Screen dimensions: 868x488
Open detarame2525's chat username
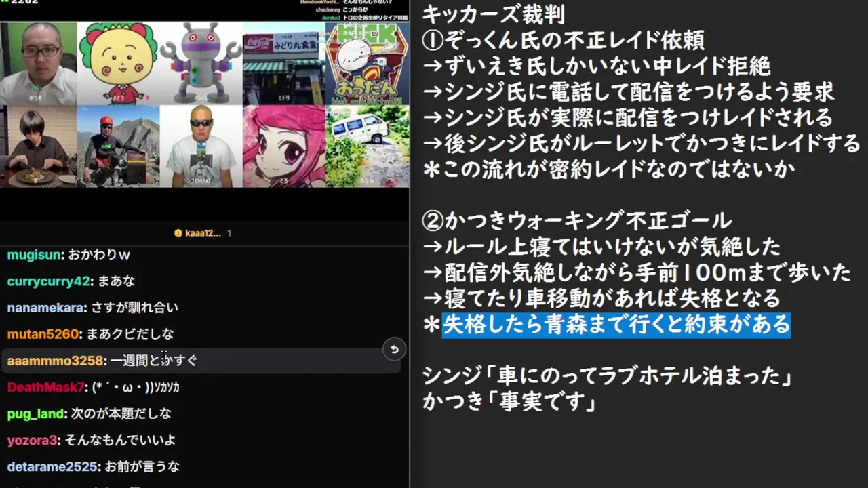coord(52,467)
